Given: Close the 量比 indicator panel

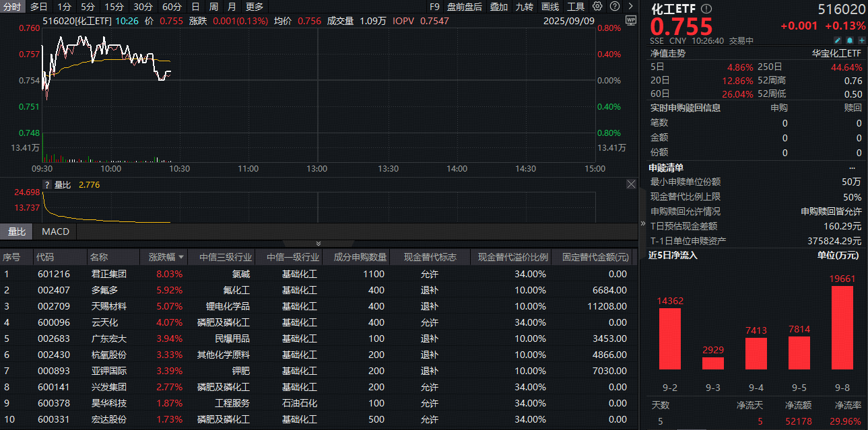Looking at the screenshot, I should pos(631,184).
